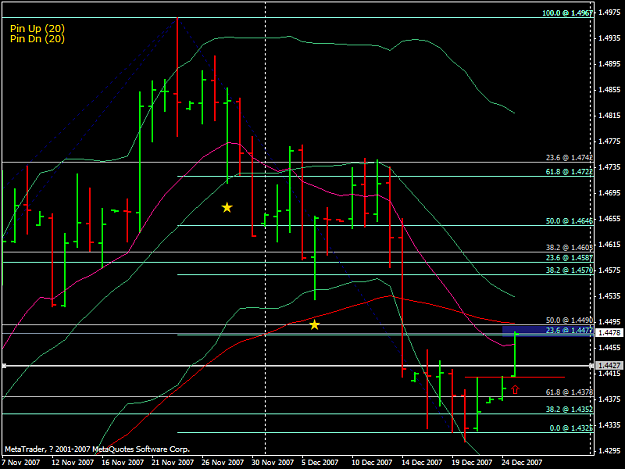Viewport: 625px width, 469px height.
Task: Click the red up arrow signal near 24 Dec
Action: [515, 389]
